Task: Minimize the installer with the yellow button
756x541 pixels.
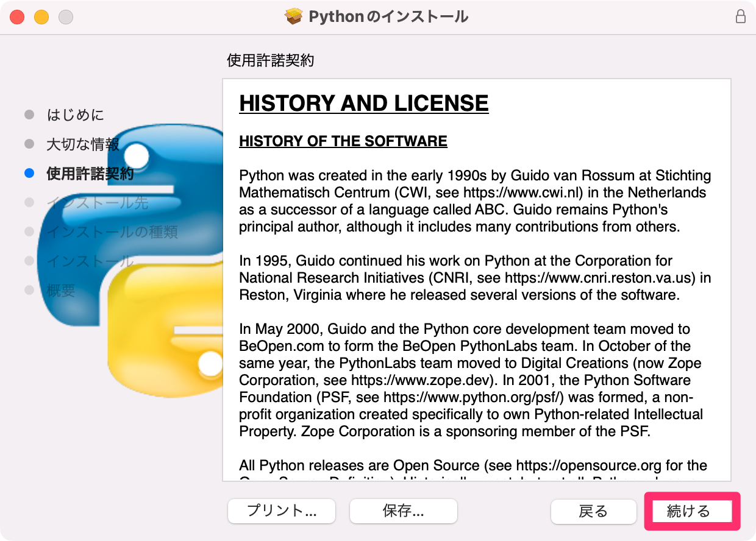Action: tap(41, 17)
